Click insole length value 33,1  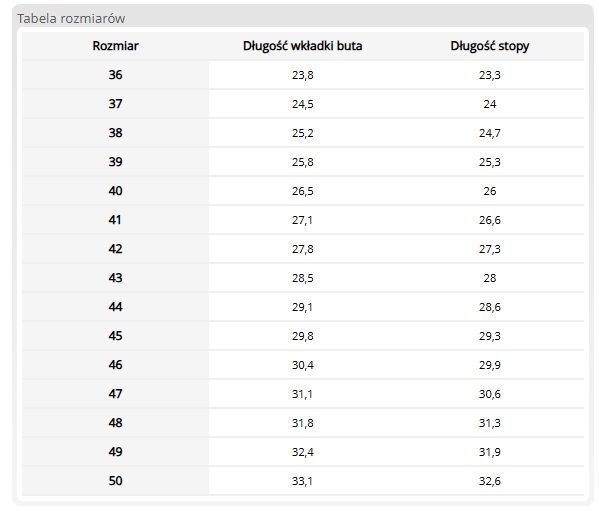302,482
